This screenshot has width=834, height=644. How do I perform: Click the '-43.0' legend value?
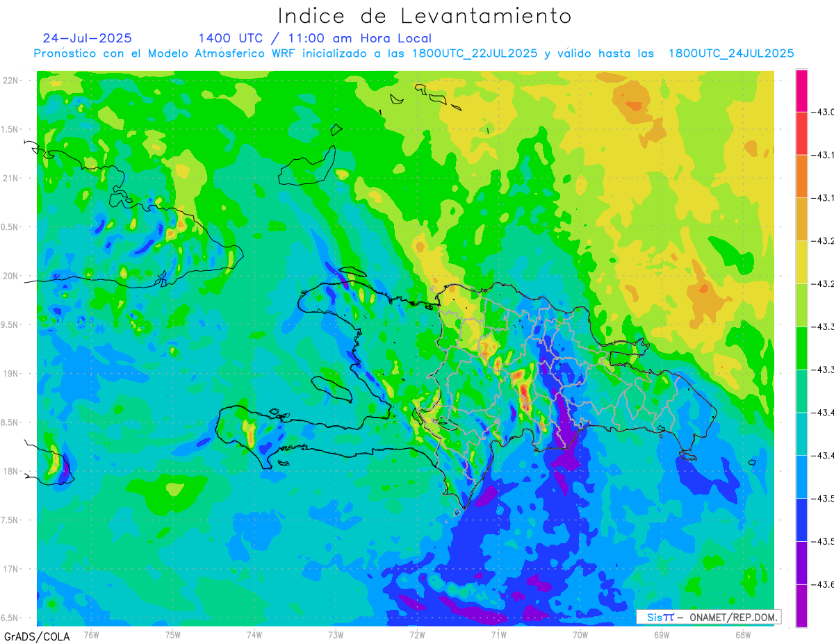click(x=824, y=113)
